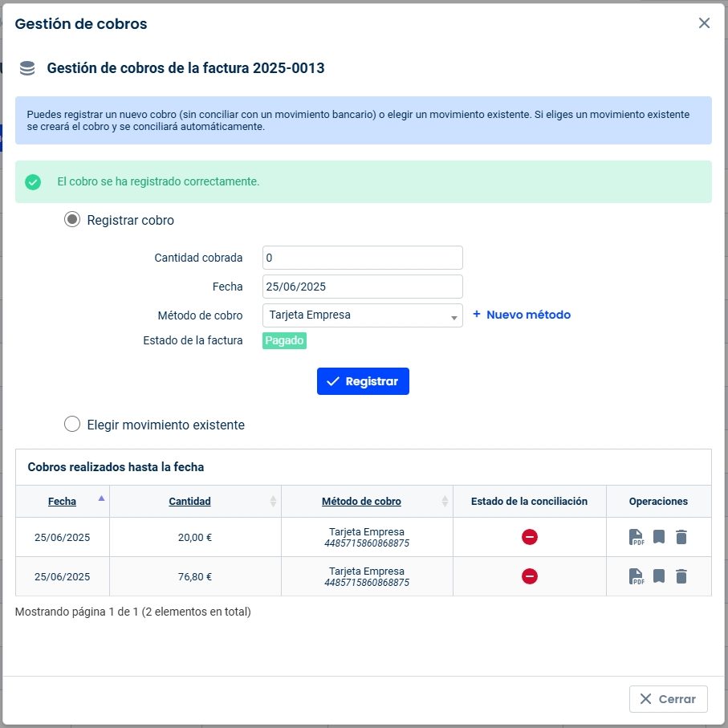
Task: Click bookmark icon on the 76,80 € row
Action: coord(659,576)
